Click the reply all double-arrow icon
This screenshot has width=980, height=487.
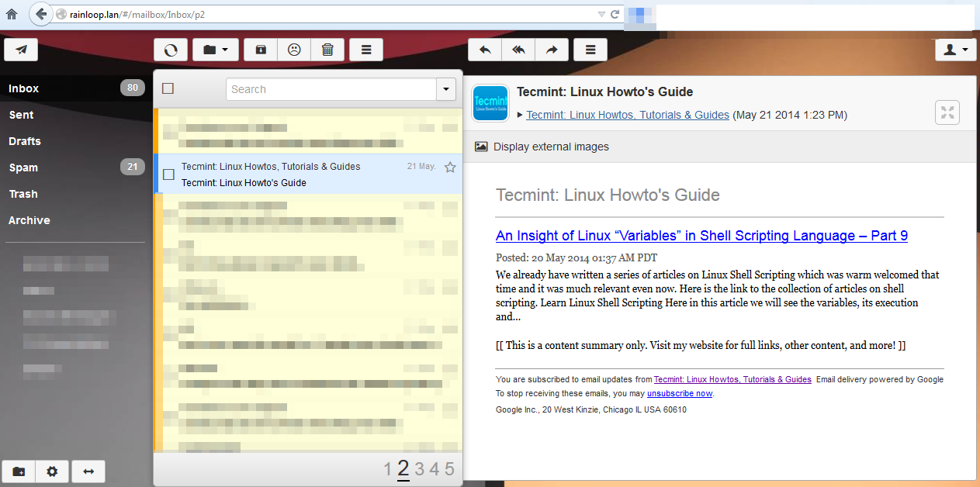[518, 50]
